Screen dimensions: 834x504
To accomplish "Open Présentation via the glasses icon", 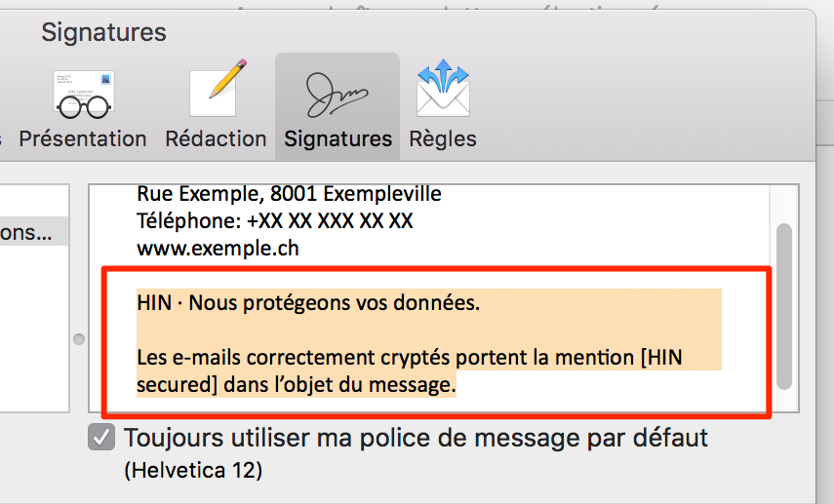I will [84, 95].
